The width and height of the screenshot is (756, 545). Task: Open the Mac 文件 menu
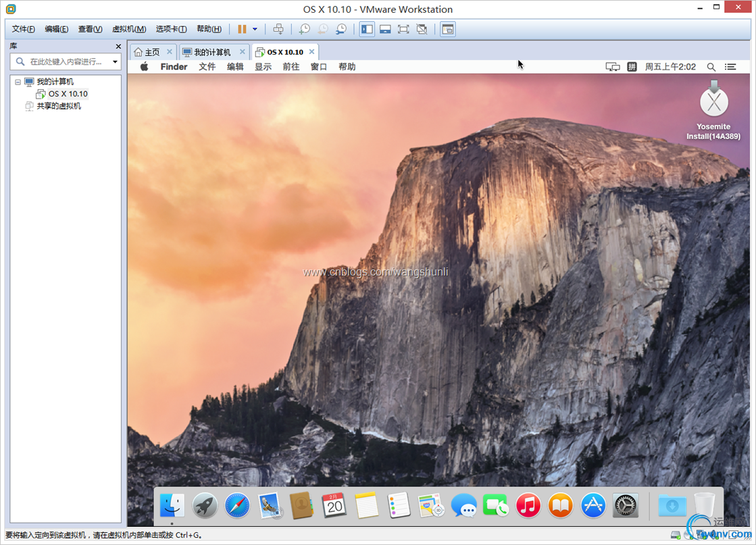(207, 67)
